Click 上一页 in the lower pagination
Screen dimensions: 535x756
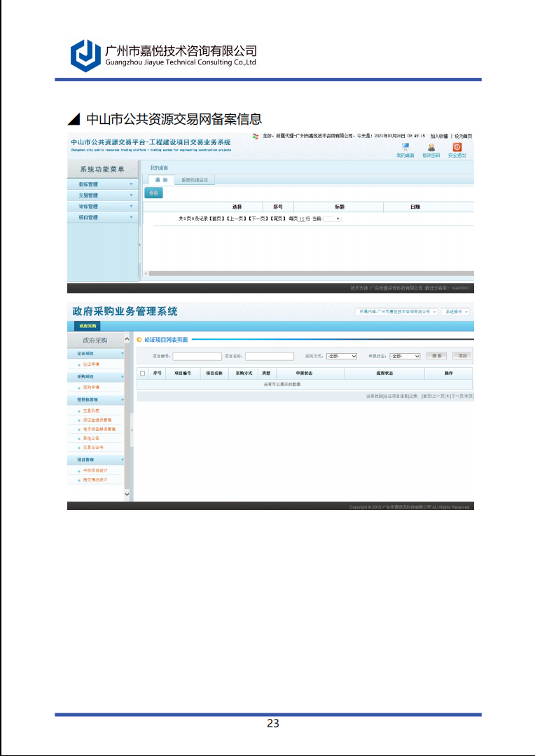439,397
